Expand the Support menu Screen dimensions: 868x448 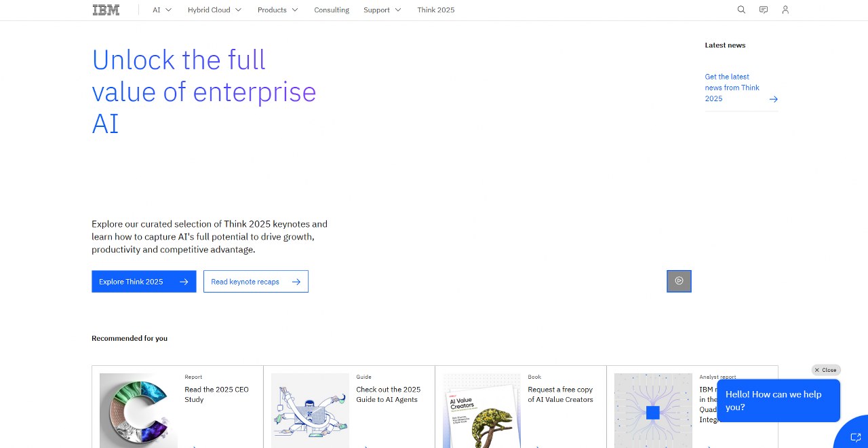click(382, 10)
